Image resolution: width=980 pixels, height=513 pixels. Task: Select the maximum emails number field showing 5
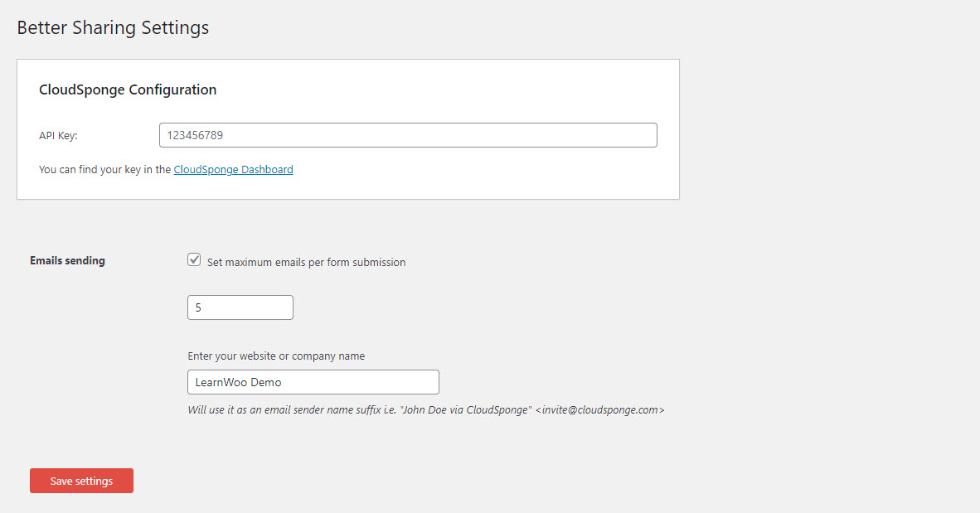point(240,307)
